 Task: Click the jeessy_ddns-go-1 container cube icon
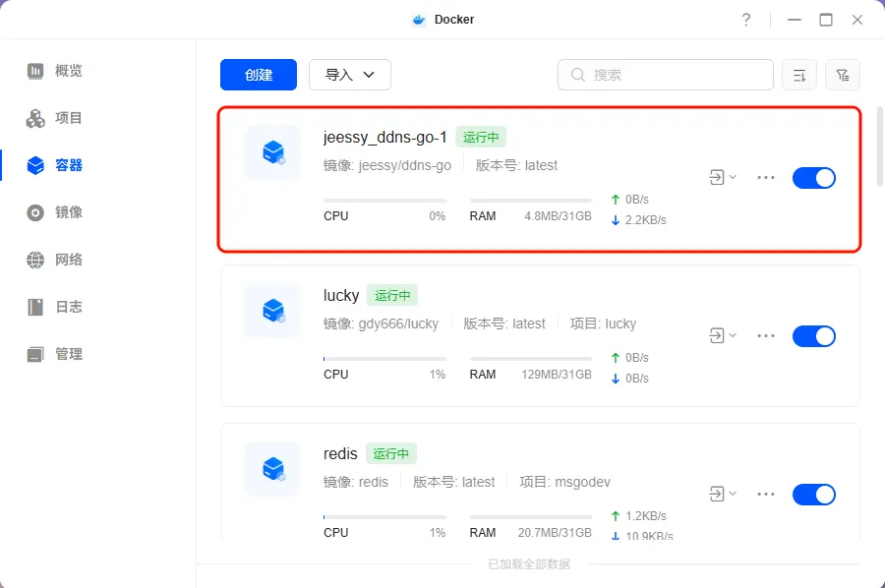[x=272, y=152]
